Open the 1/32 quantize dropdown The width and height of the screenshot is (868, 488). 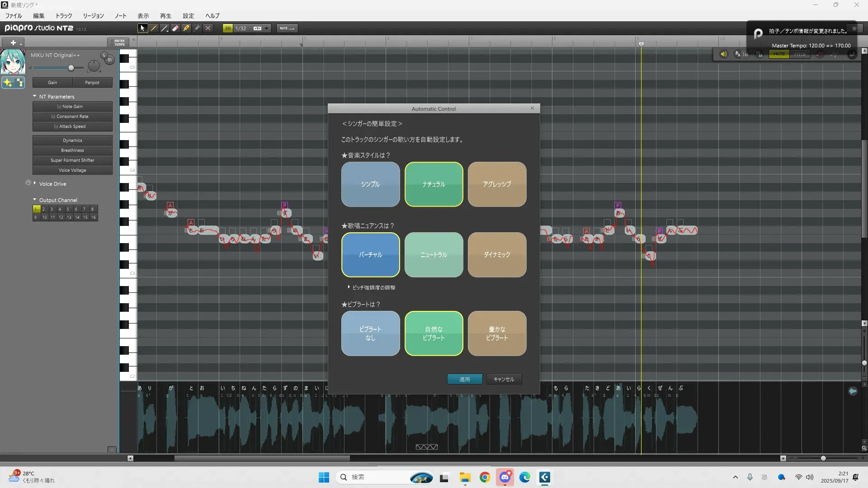pyautogui.click(x=267, y=28)
